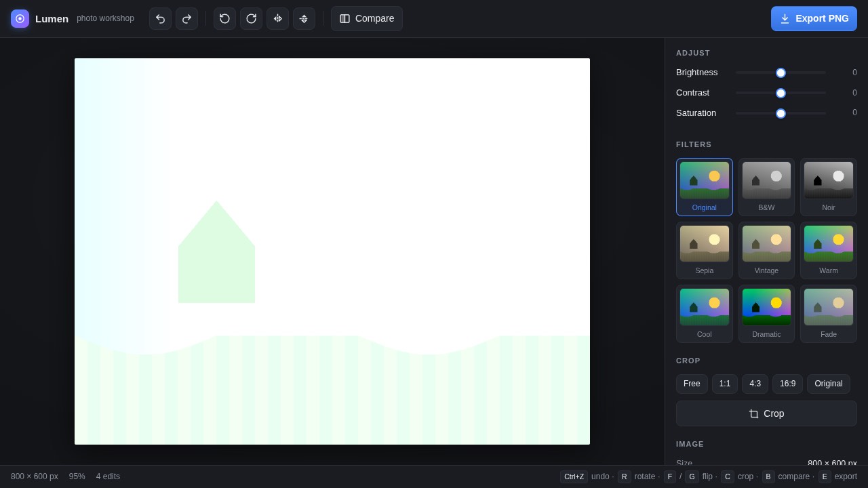The image size is (868, 488).
Task: Apply the Noir filter
Action: click(x=829, y=187)
